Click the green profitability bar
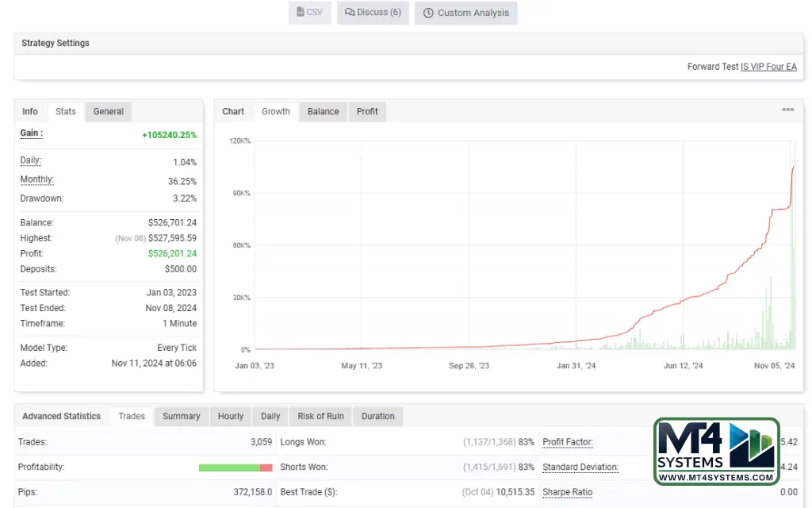The width and height of the screenshot is (812, 508). (x=228, y=468)
